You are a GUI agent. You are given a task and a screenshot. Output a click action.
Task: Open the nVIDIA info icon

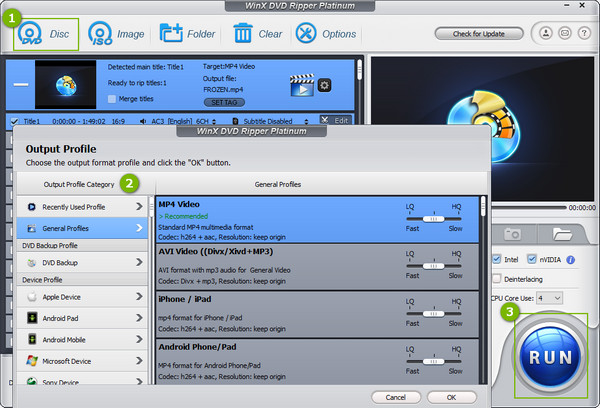pyautogui.click(x=571, y=260)
